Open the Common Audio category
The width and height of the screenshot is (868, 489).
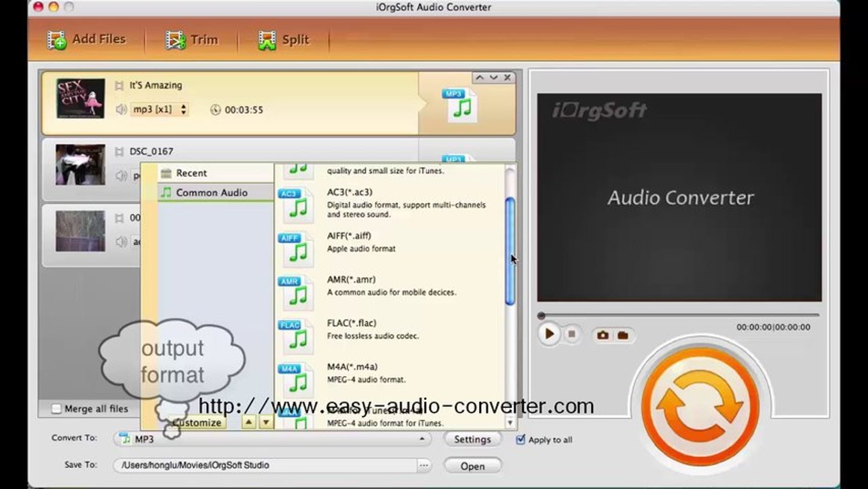pos(215,193)
